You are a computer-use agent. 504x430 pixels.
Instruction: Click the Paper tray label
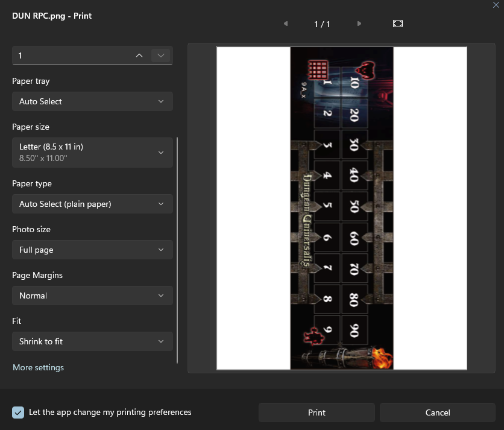[31, 81]
